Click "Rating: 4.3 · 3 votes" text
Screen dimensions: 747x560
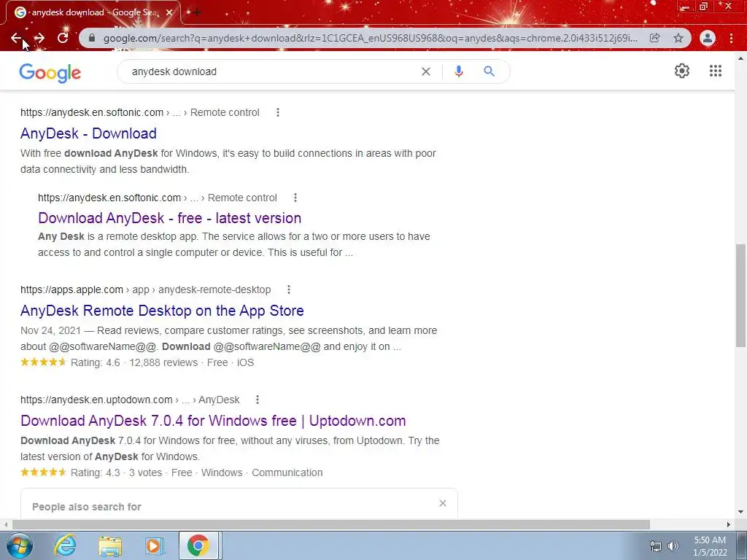click(116, 472)
